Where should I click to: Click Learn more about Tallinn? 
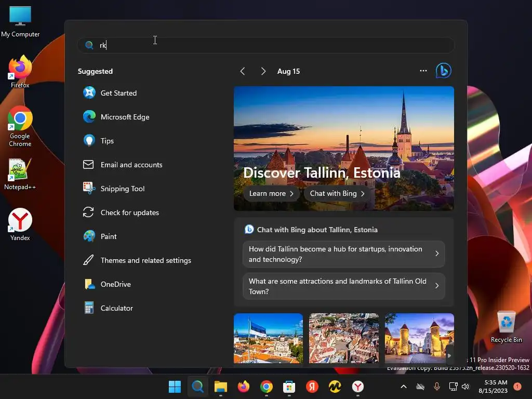tap(271, 193)
